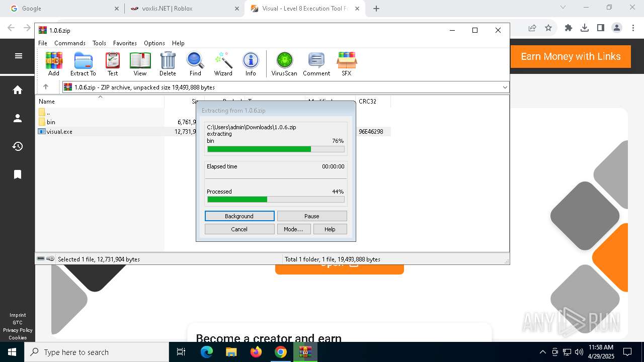Open the Commands menu
This screenshot has width=644, height=362.
point(70,43)
